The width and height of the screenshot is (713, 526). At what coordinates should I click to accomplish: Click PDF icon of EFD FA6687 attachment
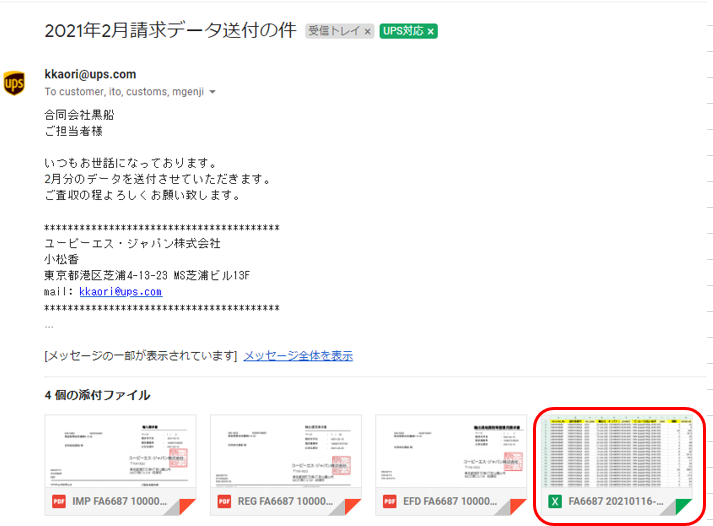390,501
